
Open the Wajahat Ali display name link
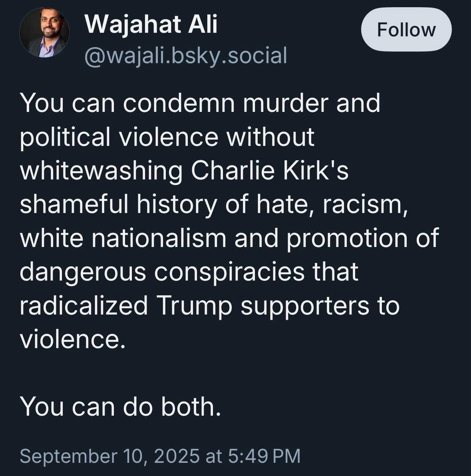(x=151, y=24)
